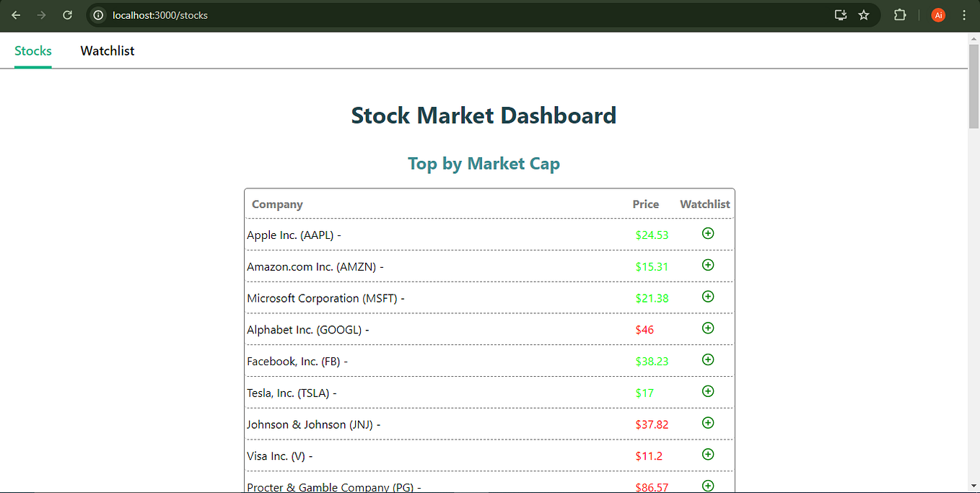Open the Chrome profile avatar
This screenshot has width=980, height=493.
coord(938,15)
